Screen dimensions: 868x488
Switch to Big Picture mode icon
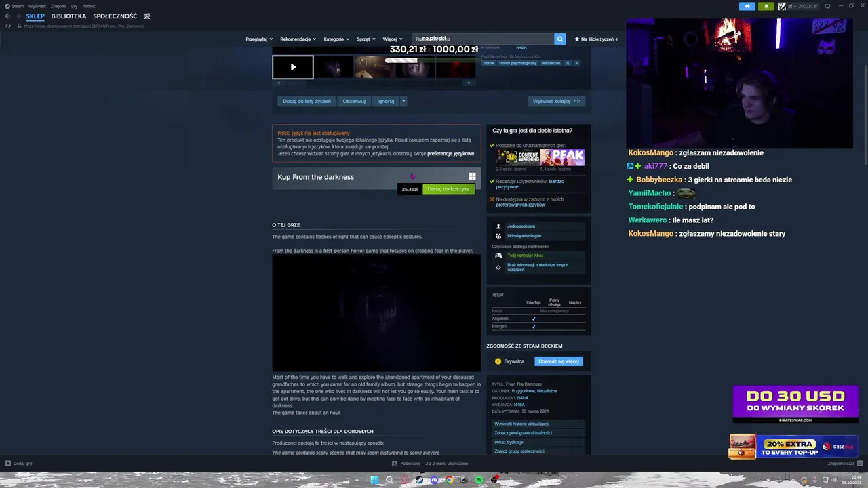[827, 6]
